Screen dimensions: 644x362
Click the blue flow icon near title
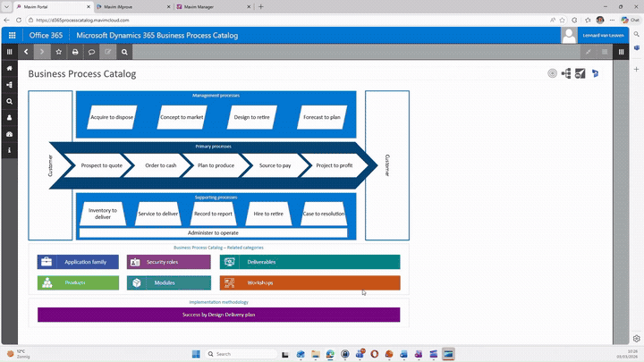tap(595, 73)
